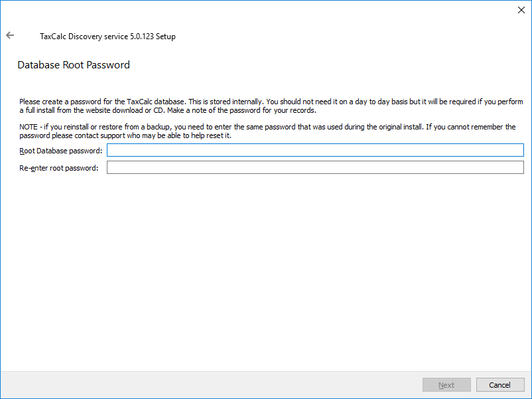Click the 'Database Root Password' heading
The image size is (532, 399).
tap(74, 65)
